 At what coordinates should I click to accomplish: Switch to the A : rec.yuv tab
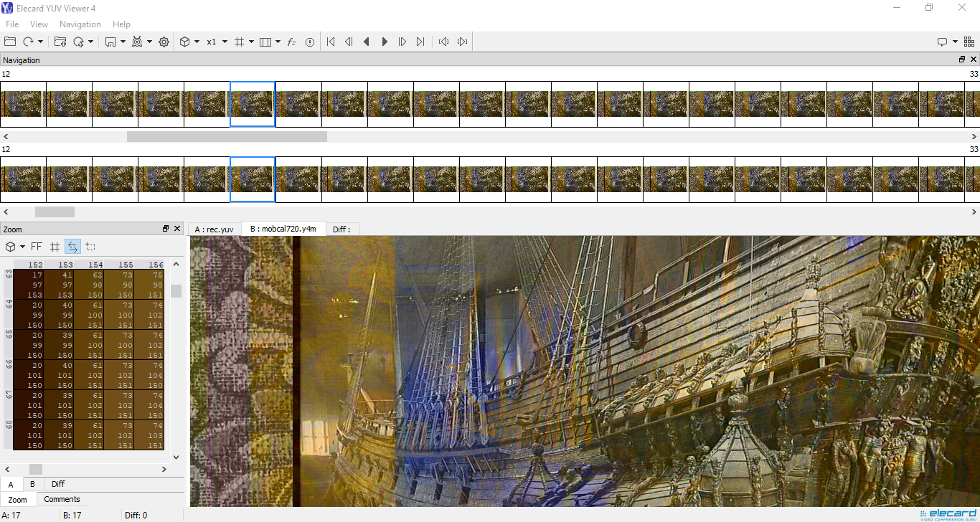214,229
